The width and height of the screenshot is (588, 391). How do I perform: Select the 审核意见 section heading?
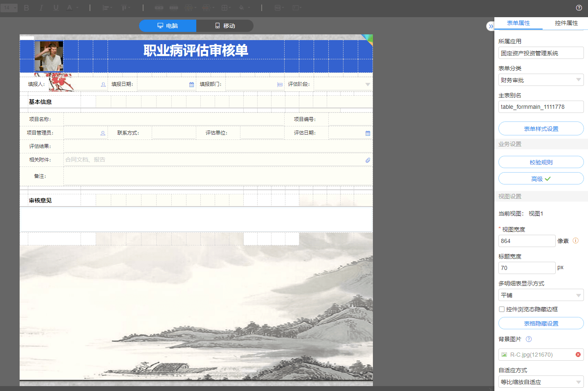point(40,200)
